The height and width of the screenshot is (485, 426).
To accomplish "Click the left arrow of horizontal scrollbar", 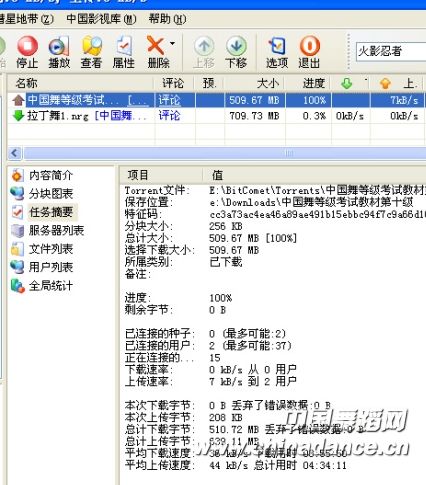I will (15, 153).
